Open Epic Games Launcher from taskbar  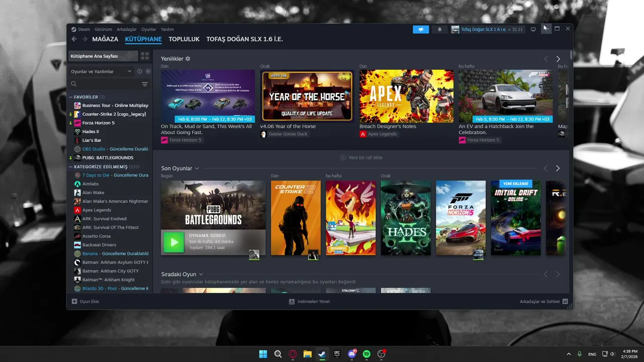pos(337,354)
